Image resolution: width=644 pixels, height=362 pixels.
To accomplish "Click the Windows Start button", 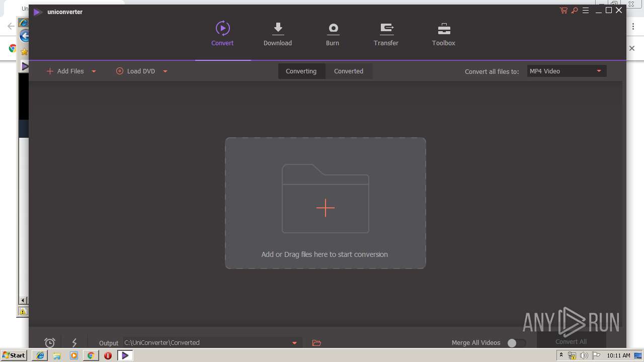I will 14,355.
